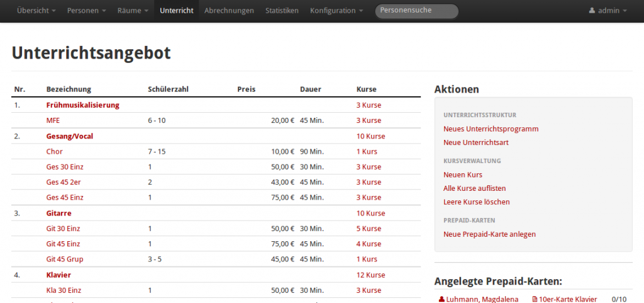644x303 pixels.
Task: Expand the Räume dropdown menu
Action: (x=133, y=11)
